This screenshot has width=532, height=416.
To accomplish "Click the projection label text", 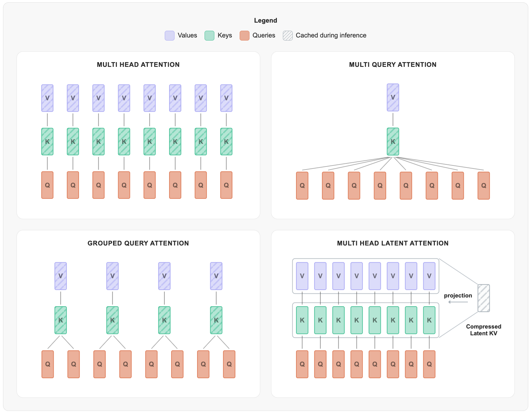I will click(458, 295).
